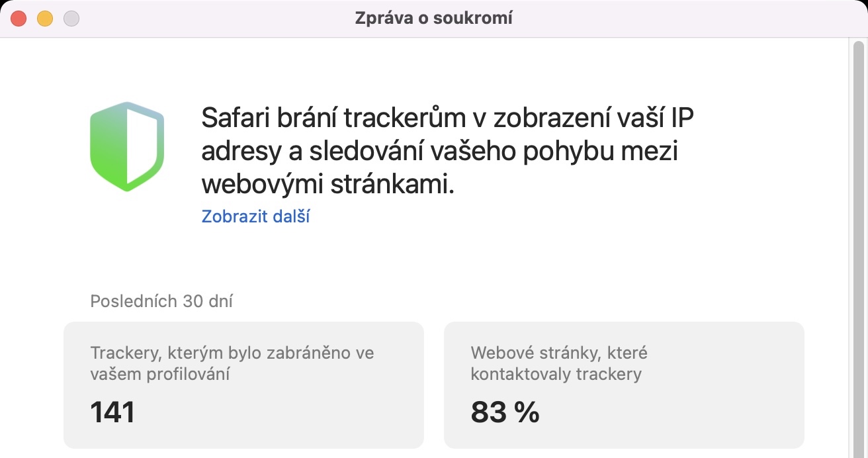Open the Zobrazit další link
The image size is (868, 458).
255,216
